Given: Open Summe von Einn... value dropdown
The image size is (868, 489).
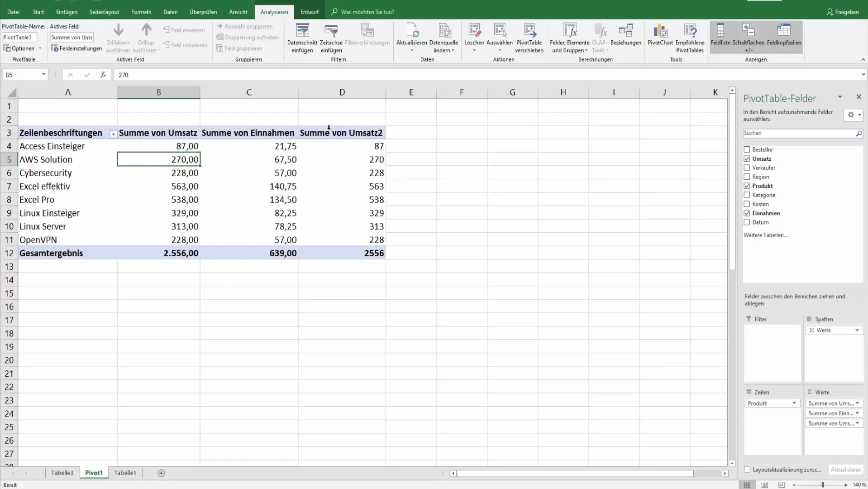Looking at the screenshot, I should 857,413.
